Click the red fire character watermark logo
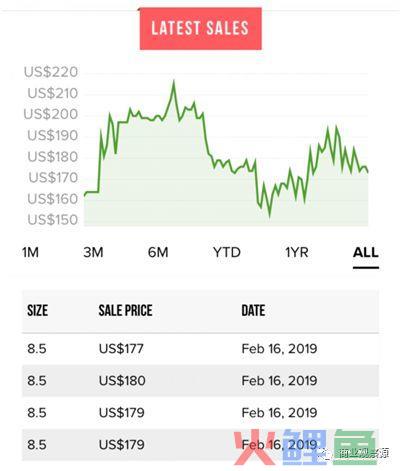The height and width of the screenshot is (471, 401). pyautogui.click(x=254, y=447)
